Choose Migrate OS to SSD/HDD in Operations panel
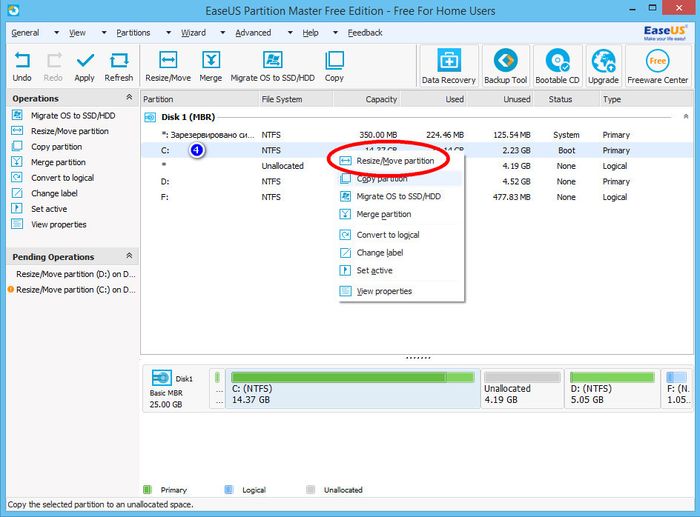Viewport: 700px width, 517px height. (73, 116)
